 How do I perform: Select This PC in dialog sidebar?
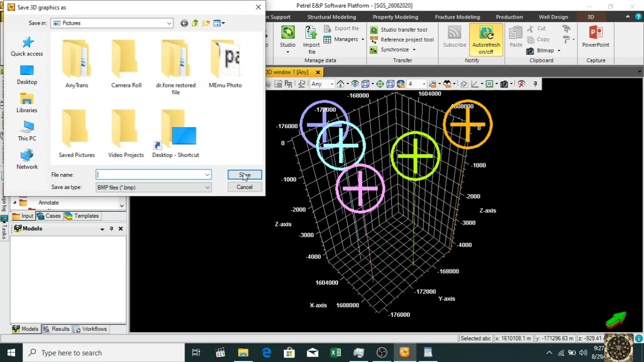pyautogui.click(x=27, y=131)
